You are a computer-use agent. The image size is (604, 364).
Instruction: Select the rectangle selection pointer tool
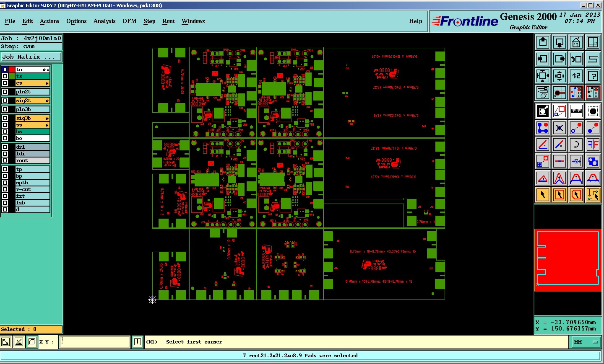(560, 195)
